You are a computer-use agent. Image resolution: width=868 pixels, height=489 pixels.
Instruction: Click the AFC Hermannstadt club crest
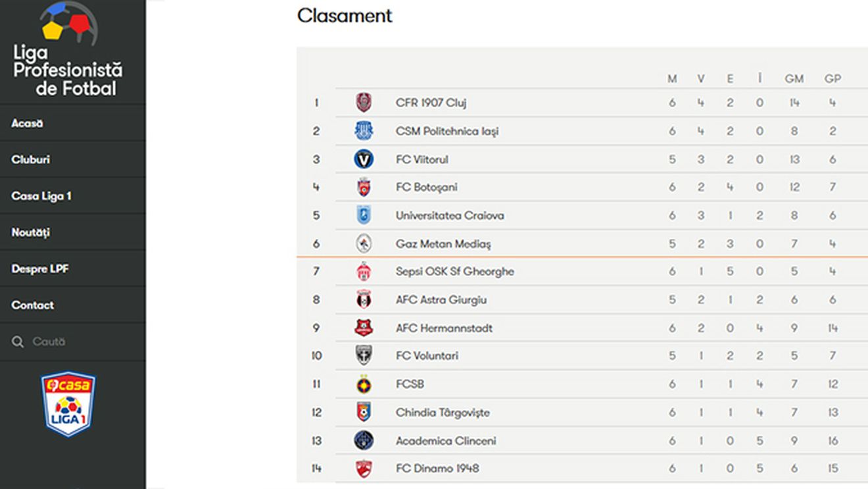364,328
